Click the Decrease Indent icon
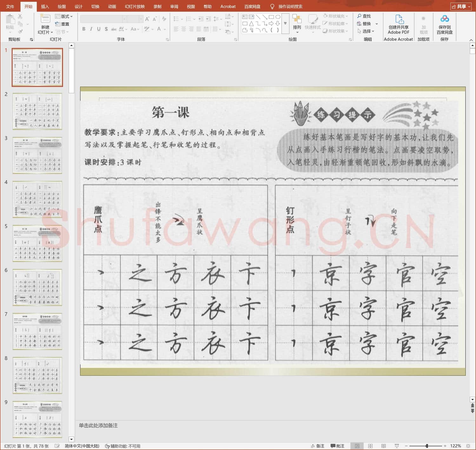The height and width of the screenshot is (450, 476). pyautogui.click(x=201, y=19)
